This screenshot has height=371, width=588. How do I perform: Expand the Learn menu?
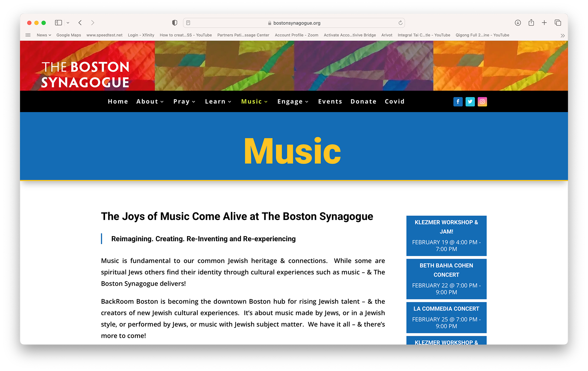point(218,102)
